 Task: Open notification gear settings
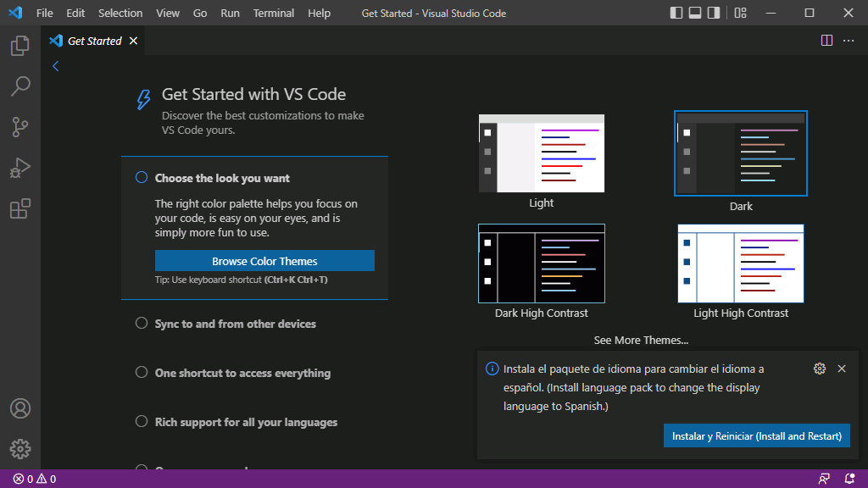pos(820,369)
